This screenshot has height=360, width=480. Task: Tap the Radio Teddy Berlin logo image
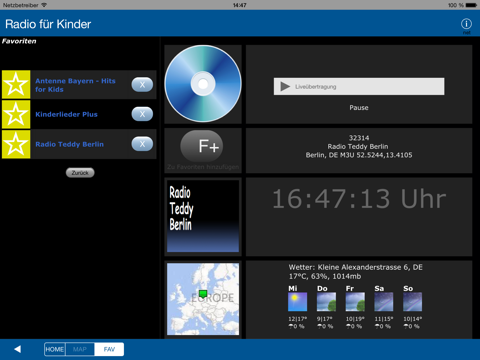pos(203,216)
